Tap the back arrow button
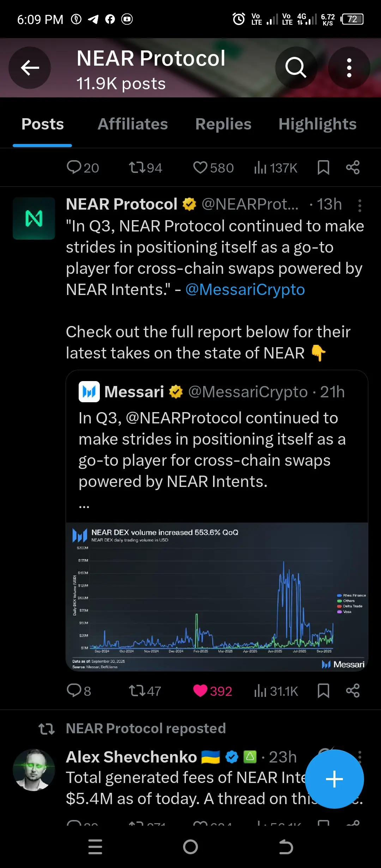Image resolution: width=381 pixels, height=868 pixels. point(30,68)
